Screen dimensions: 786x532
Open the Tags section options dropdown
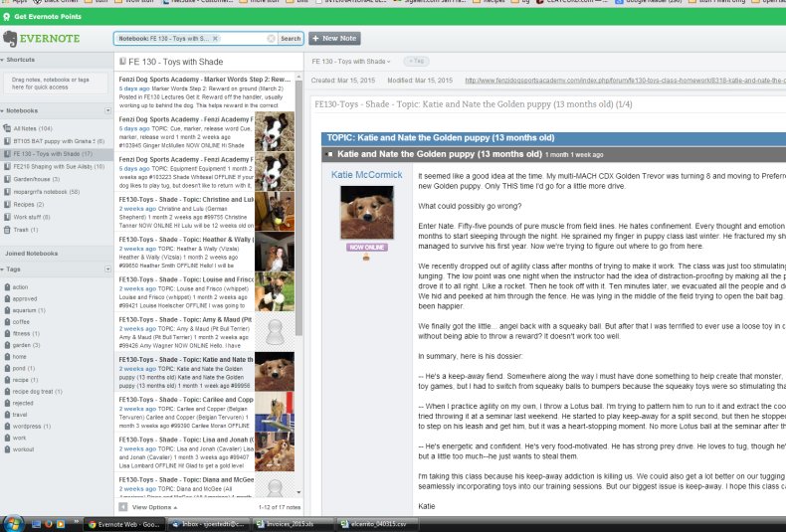tap(106, 268)
